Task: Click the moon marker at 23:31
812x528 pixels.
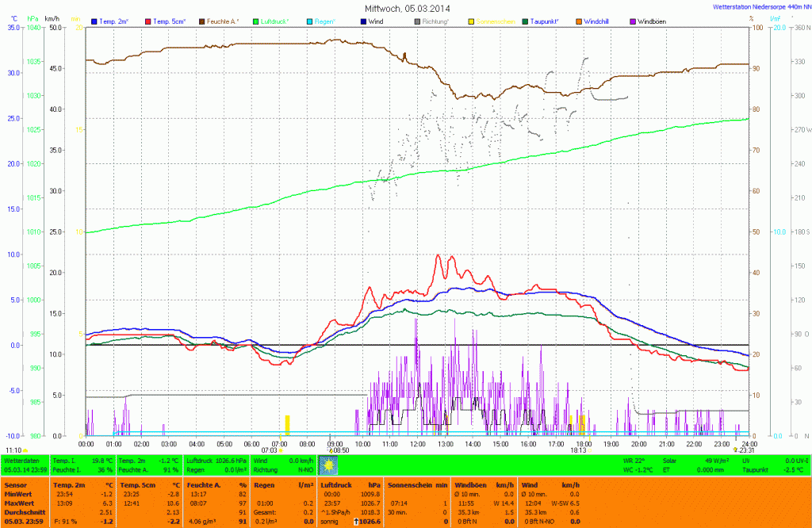Action: pos(734,450)
